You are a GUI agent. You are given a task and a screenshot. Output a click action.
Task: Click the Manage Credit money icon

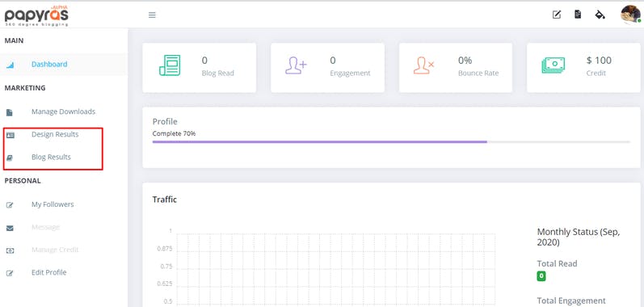click(x=11, y=250)
